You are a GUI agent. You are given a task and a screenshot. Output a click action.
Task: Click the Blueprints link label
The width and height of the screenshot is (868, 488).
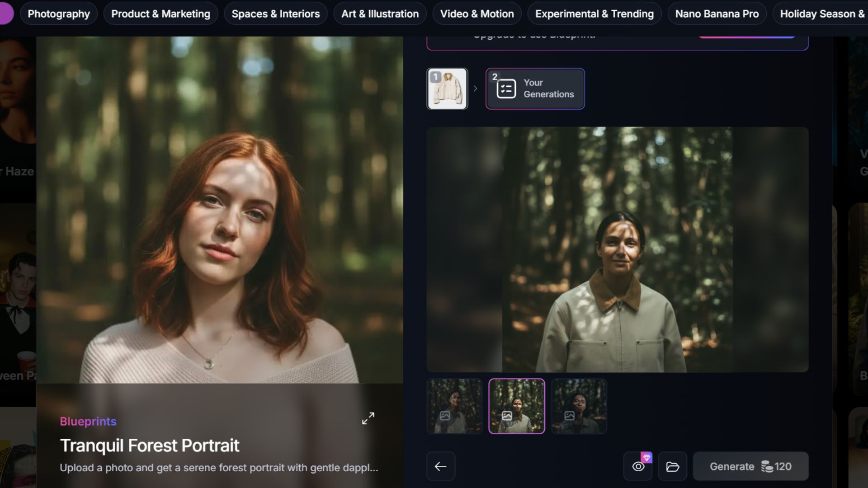(88, 421)
